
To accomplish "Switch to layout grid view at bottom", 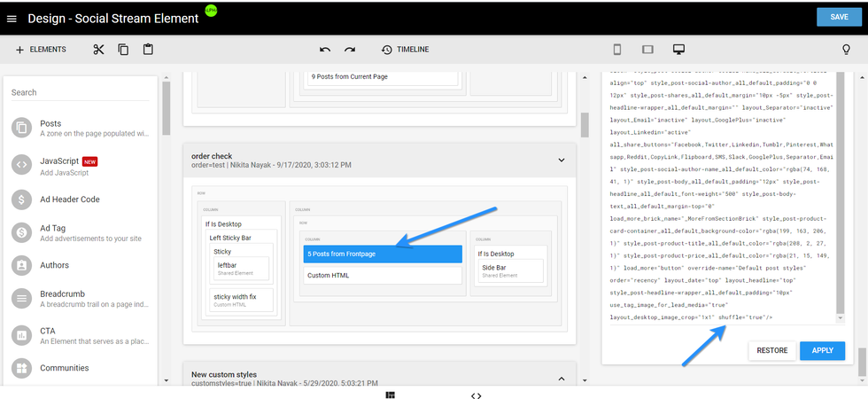I will coord(390,395).
